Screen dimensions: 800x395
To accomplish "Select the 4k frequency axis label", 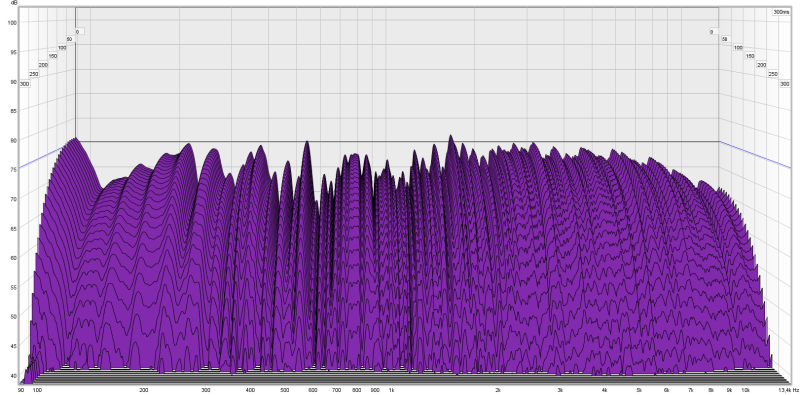I will pyautogui.click(x=605, y=390).
